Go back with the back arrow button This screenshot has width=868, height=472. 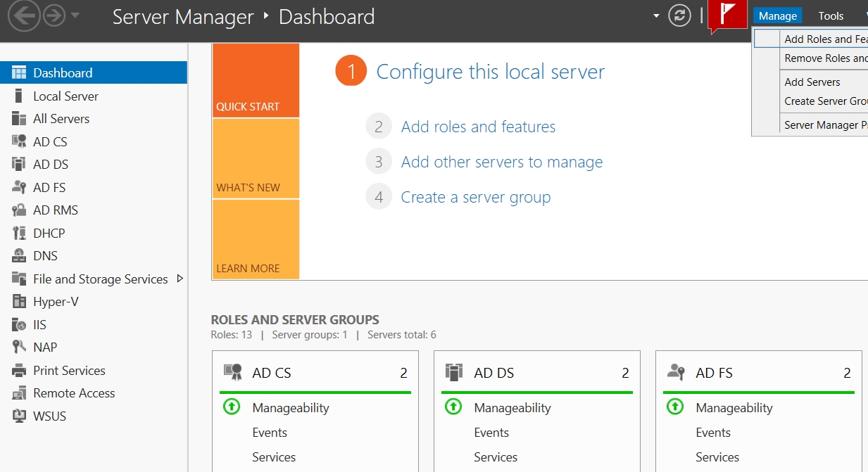[25, 15]
